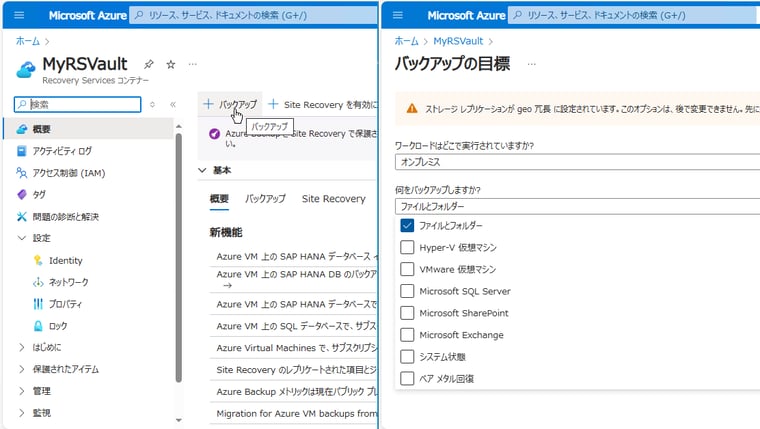Click the orange warning triangle icon
760x429 pixels.
pos(412,109)
